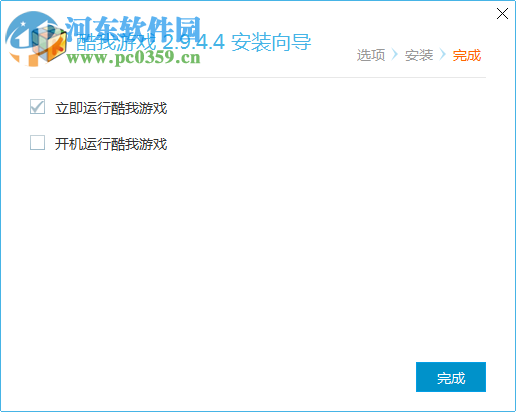The width and height of the screenshot is (516, 412).
Task: Click the 立即运行酷我游戏 label text
Action: point(111,108)
